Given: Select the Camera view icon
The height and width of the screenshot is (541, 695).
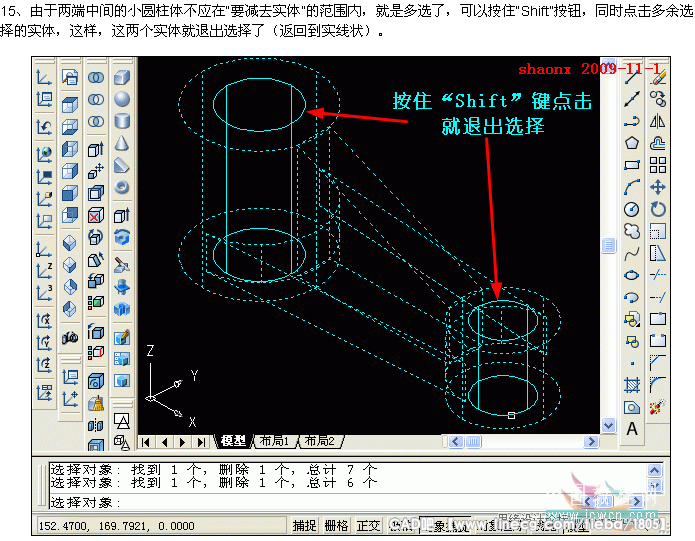Looking at the screenshot, I should coord(70,337).
